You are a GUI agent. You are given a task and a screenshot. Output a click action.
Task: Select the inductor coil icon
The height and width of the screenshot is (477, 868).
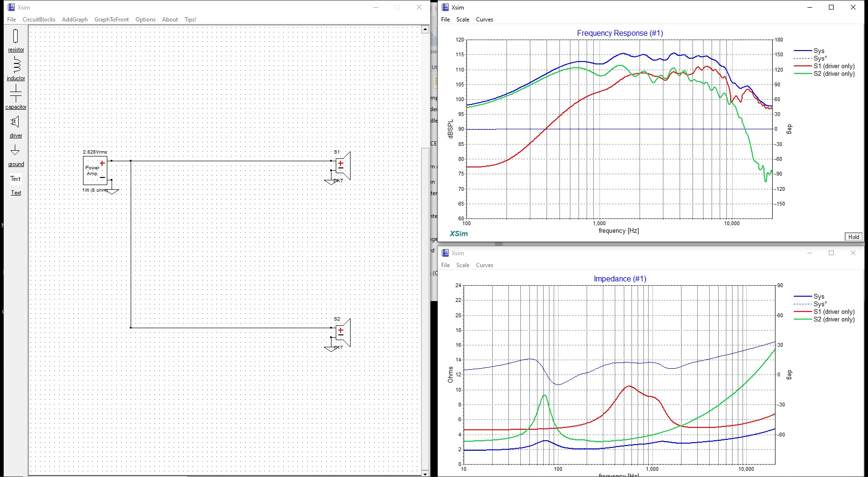coord(16,65)
